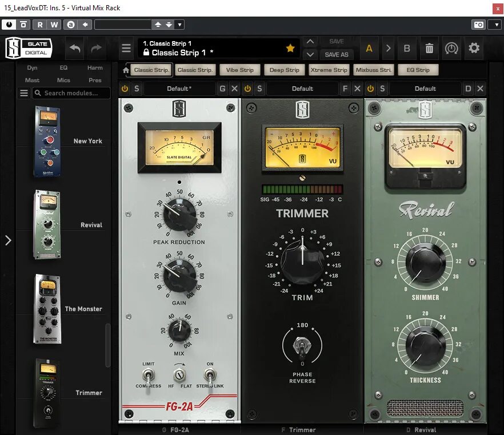Toggle Trimmer module power button
The width and height of the screenshot is (504, 435).
click(247, 88)
